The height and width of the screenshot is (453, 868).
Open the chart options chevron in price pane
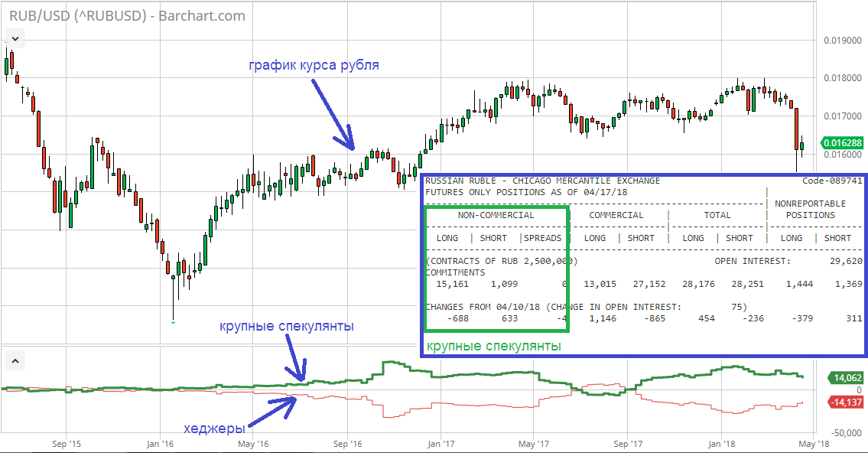15,39
